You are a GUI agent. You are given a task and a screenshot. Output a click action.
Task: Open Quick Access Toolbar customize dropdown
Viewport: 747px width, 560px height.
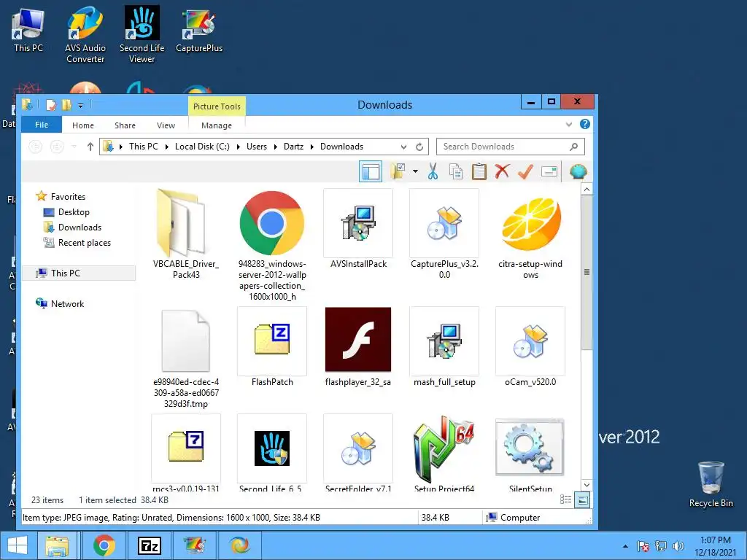click(80, 105)
